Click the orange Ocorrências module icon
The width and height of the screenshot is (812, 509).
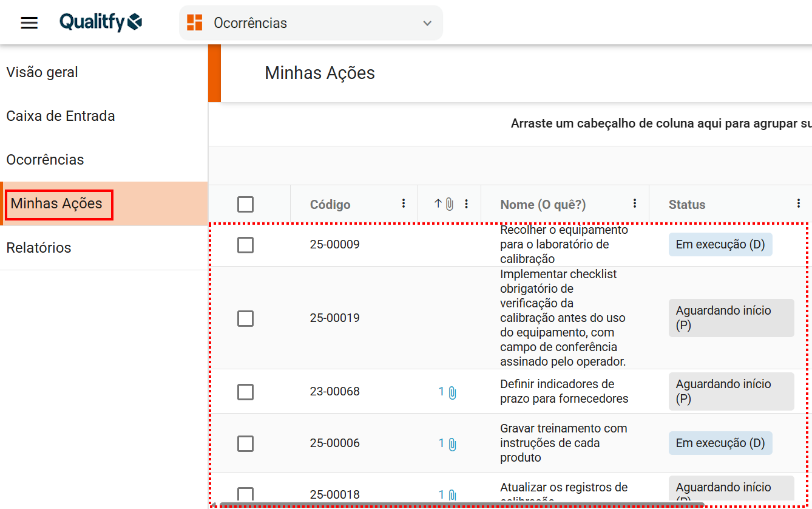(195, 23)
